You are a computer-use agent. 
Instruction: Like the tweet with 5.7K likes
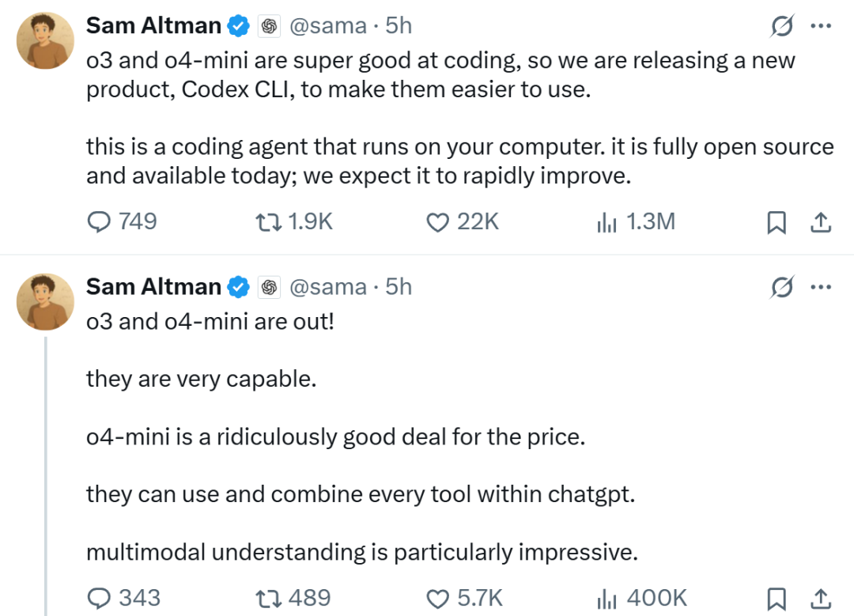click(x=464, y=598)
